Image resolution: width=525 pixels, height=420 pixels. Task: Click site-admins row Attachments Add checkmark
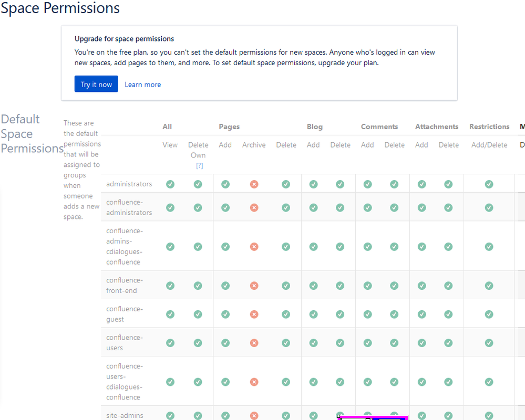point(421,415)
